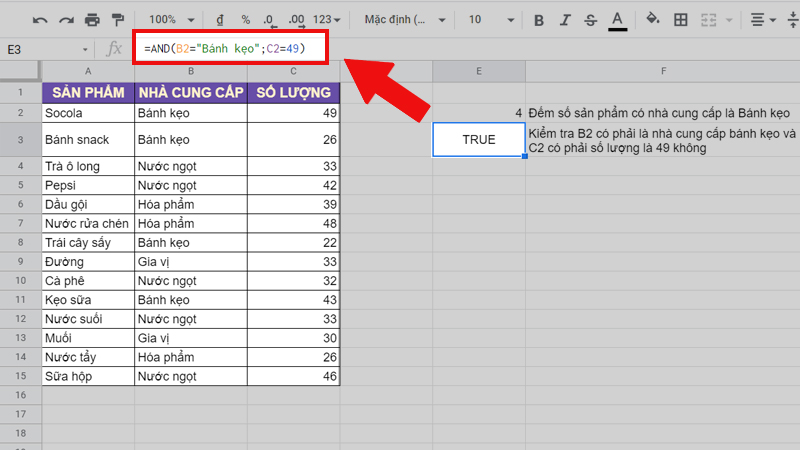Screen dimensions: 800x450
Task: Select column header B
Action: (189, 71)
